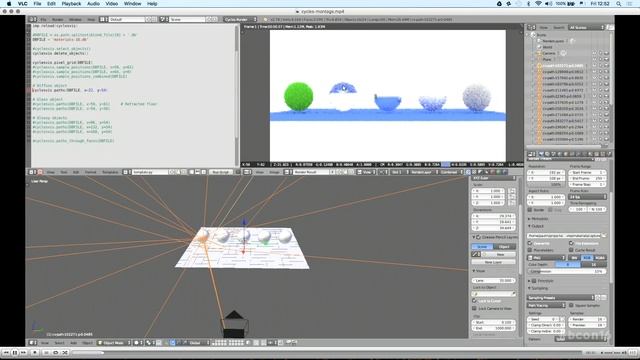Open the Combined render pass dropdown
The image size is (640, 360).
point(450,172)
